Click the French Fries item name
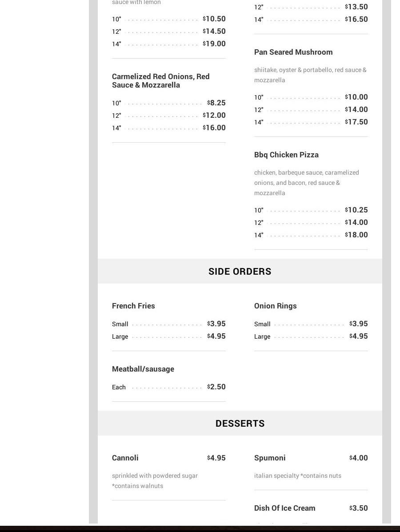Image resolution: width=400 pixels, height=532 pixels. pyautogui.click(x=133, y=306)
